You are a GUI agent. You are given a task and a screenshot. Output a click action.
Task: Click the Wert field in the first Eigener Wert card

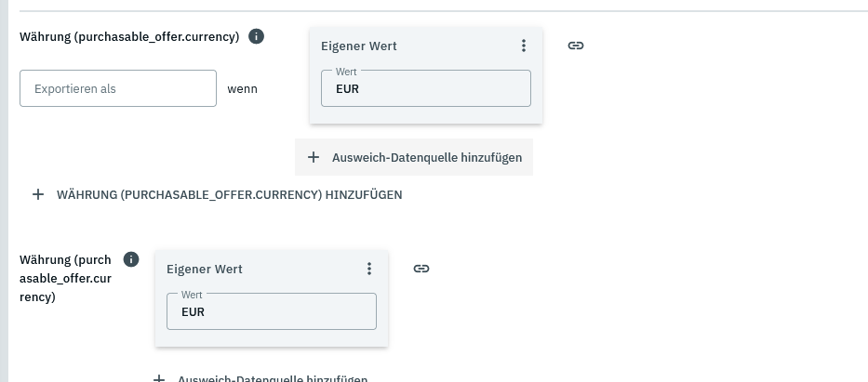pos(426,89)
